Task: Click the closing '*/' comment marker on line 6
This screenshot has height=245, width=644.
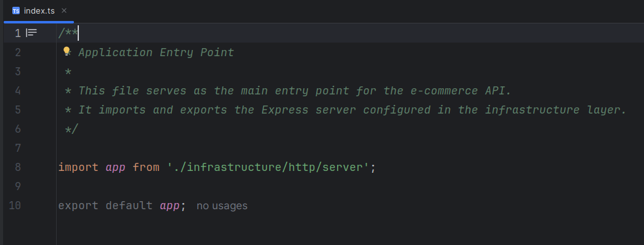Action: click(71, 129)
